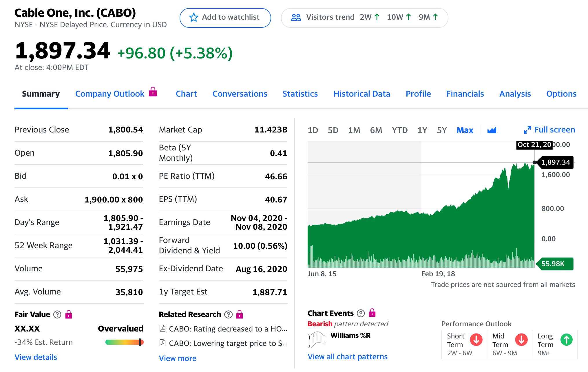588x372 pixels.
Task: Click the Related Research help question mark
Action: tap(228, 314)
